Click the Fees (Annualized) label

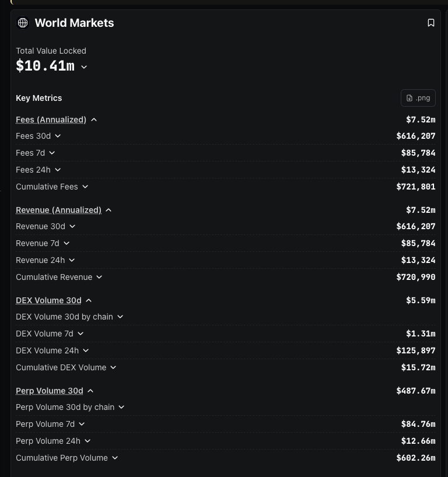pyautogui.click(x=51, y=120)
